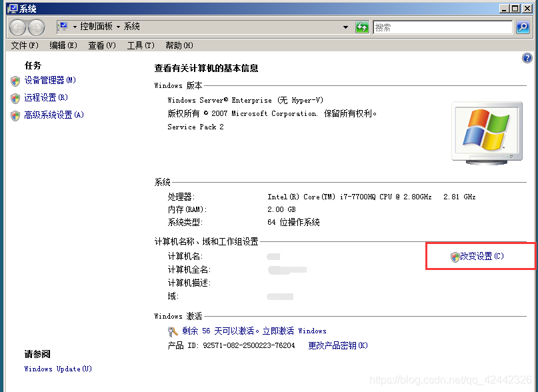This screenshot has width=538, height=392.
Task: Click the green Refresh icon
Action: click(362, 27)
